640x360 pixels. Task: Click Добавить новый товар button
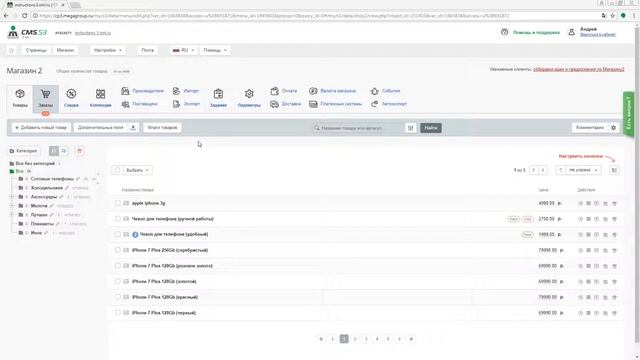pyautogui.click(x=41, y=128)
